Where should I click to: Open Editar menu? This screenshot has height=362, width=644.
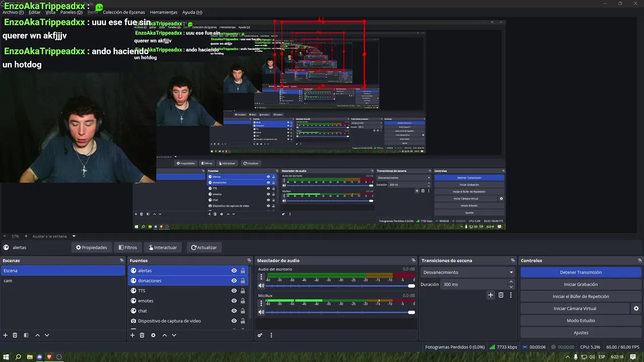point(35,12)
